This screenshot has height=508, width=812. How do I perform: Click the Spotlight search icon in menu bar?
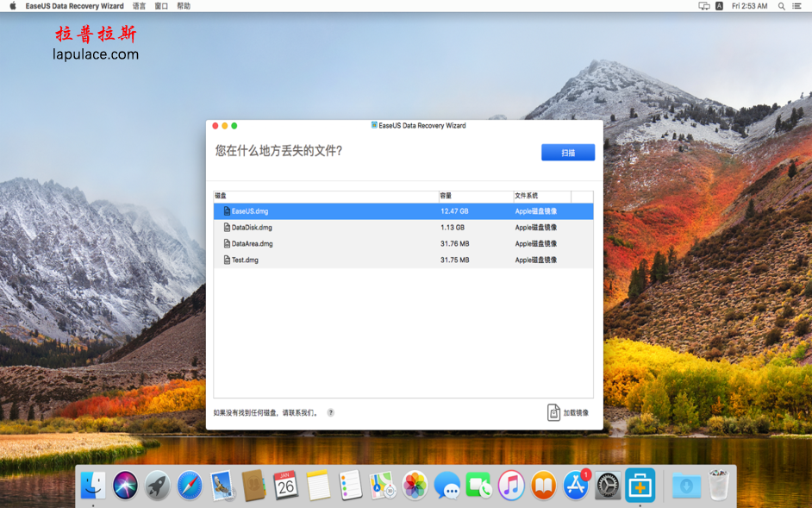781,6
